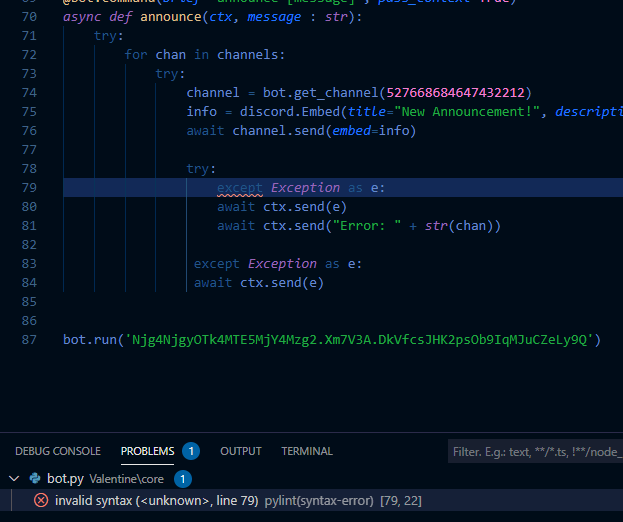
Task: Switch to the Problems tab
Action: point(147,451)
